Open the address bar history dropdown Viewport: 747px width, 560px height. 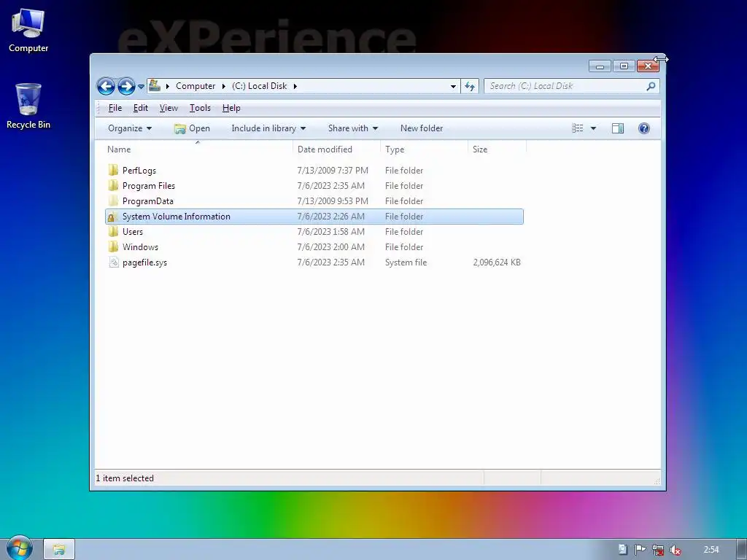click(x=453, y=86)
